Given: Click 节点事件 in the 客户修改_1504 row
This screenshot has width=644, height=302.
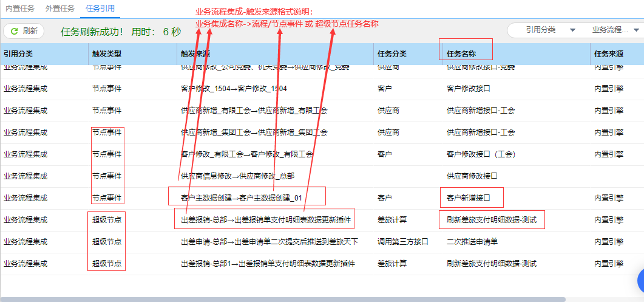Looking at the screenshot, I should (x=107, y=89).
